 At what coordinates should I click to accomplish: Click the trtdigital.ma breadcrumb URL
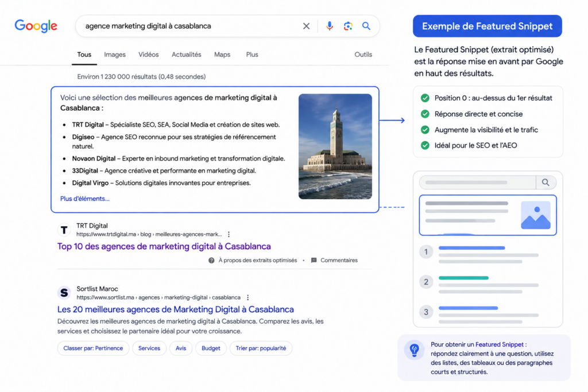(x=149, y=234)
